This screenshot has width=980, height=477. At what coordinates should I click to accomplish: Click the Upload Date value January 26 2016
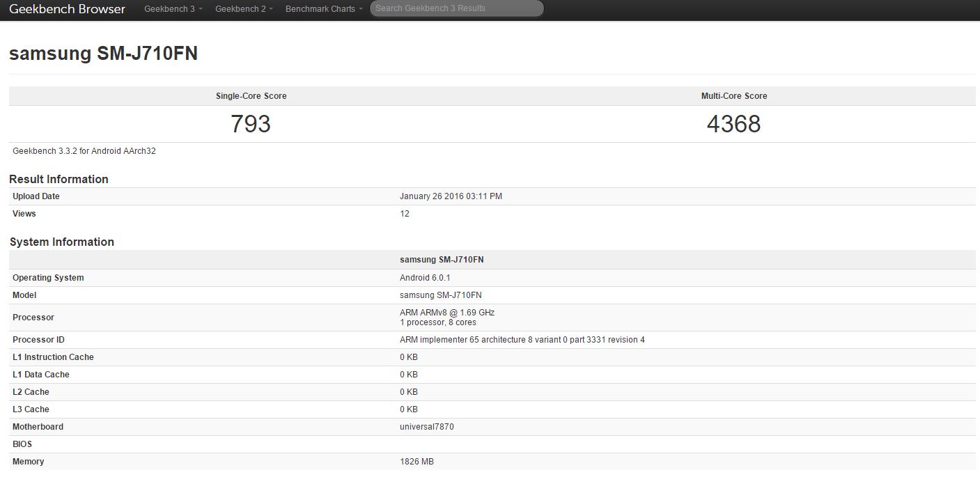pyautogui.click(x=451, y=196)
